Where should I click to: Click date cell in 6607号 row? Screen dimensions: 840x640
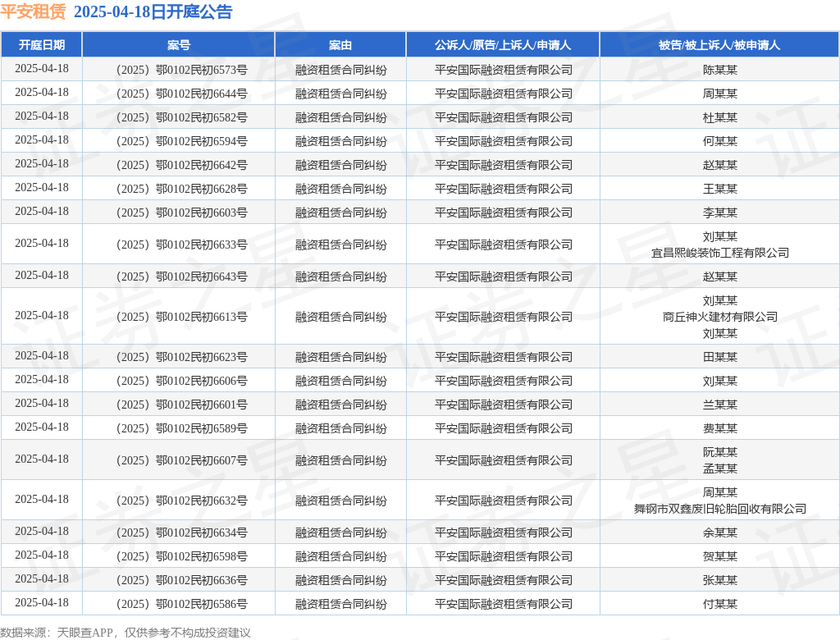click(x=42, y=459)
